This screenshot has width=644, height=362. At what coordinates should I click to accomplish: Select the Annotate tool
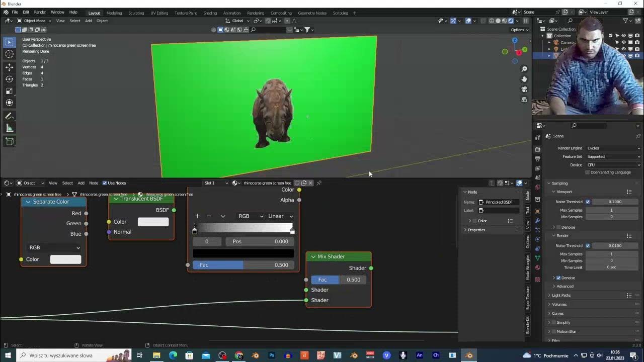pos(9,116)
